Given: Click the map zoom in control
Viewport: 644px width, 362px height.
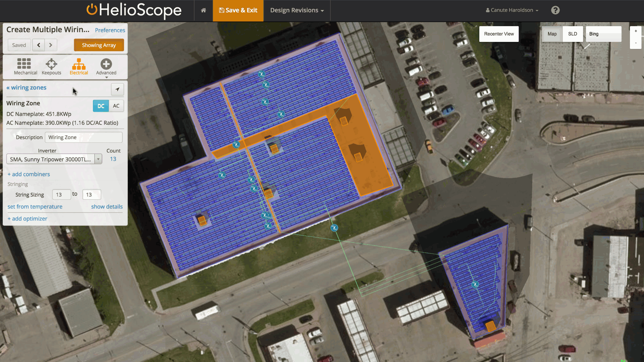Looking at the screenshot, I should tap(636, 31).
